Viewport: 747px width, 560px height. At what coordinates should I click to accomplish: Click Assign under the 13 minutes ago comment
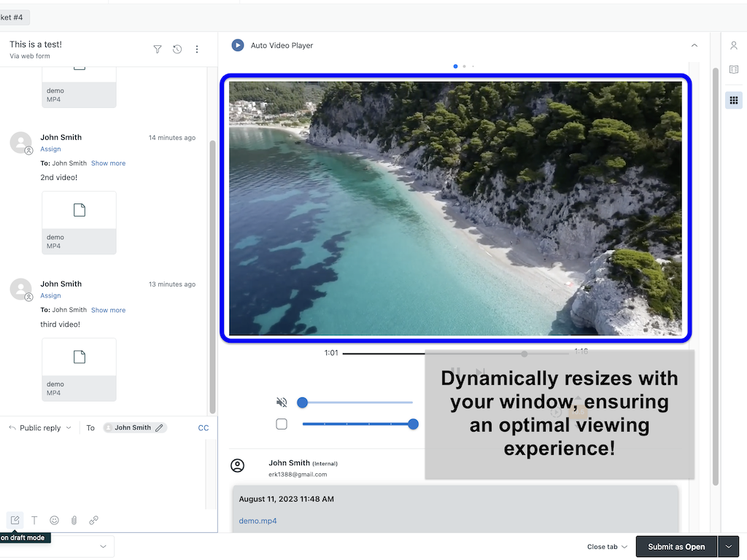[50, 296]
